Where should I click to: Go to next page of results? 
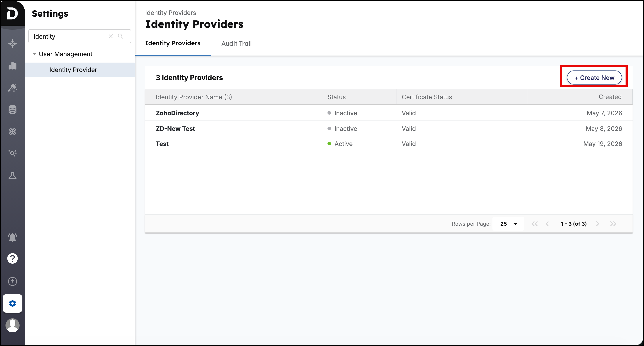click(x=597, y=224)
